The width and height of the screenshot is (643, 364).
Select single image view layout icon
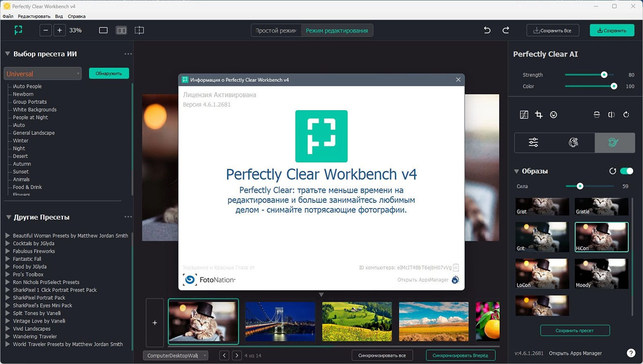coord(103,30)
